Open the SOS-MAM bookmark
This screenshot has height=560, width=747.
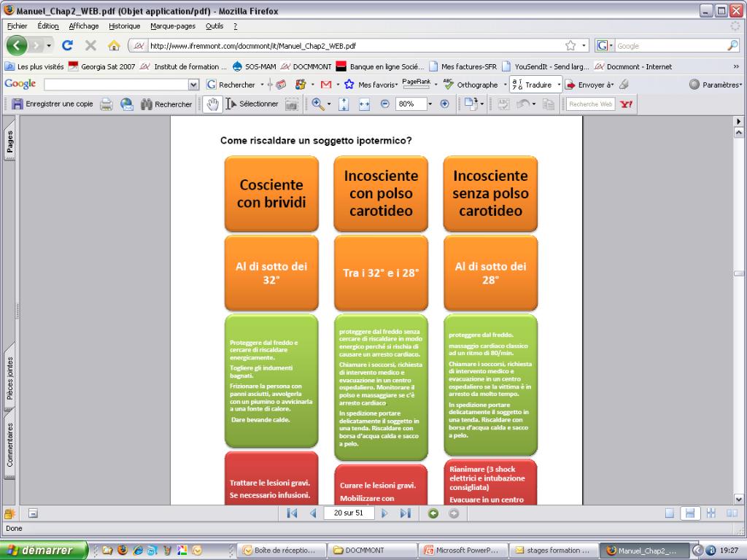click(255, 66)
